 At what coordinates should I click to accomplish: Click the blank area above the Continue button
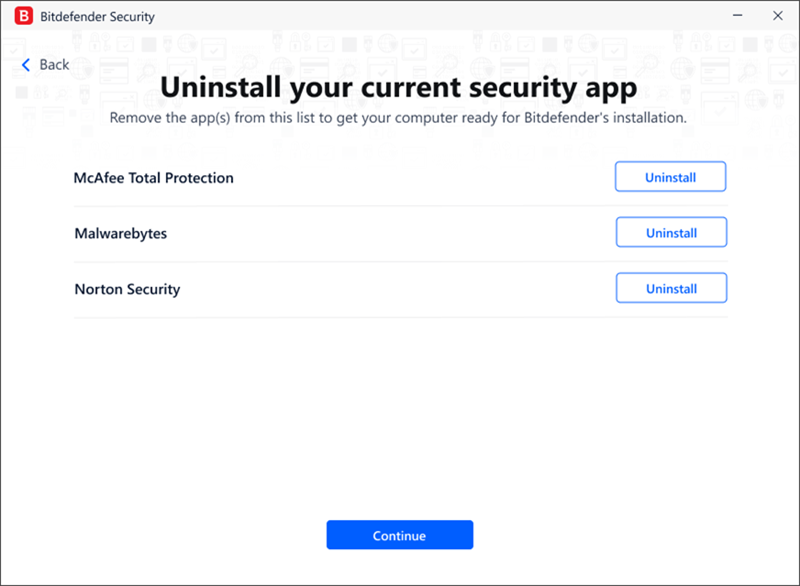[x=399, y=418]
